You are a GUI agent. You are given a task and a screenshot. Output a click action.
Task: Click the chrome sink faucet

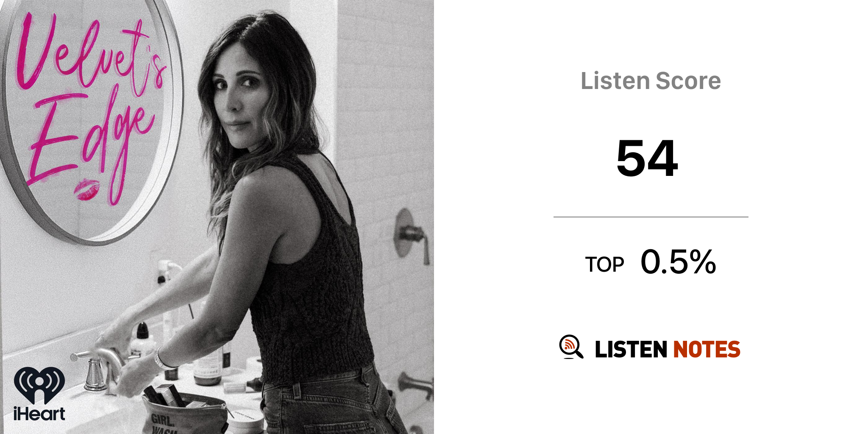pos(98,368)
